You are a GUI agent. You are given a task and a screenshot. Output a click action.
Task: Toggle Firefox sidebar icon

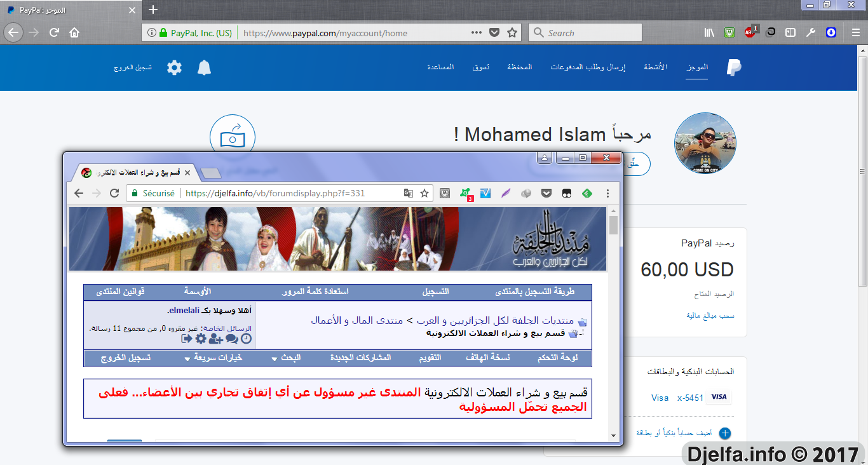pos(790,33)
